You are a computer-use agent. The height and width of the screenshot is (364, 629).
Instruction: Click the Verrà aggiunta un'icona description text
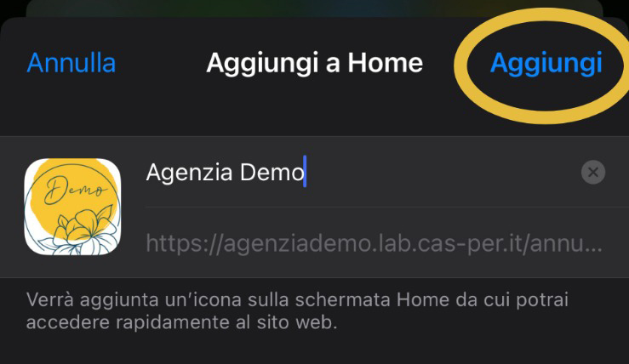297,310
